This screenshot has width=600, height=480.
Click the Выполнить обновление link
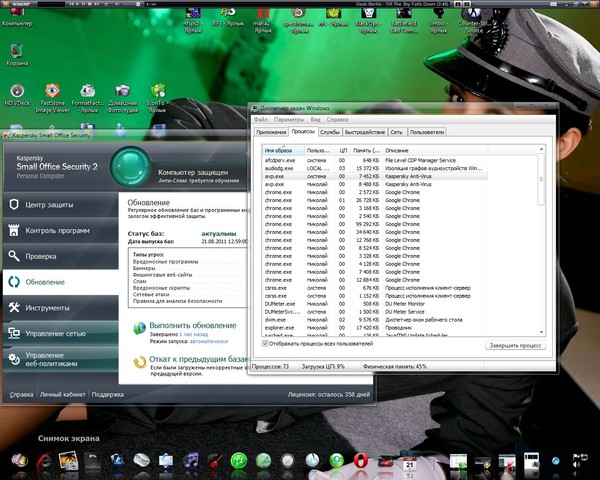click(x=192, y=325)
